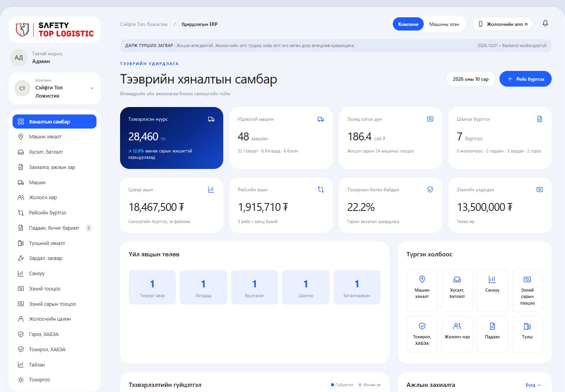Image resolution: width=565 pixels, height=392 pixels.
Task: Open Хүсэлт, баталт quick link tile
Action: [x=457, y=290]
